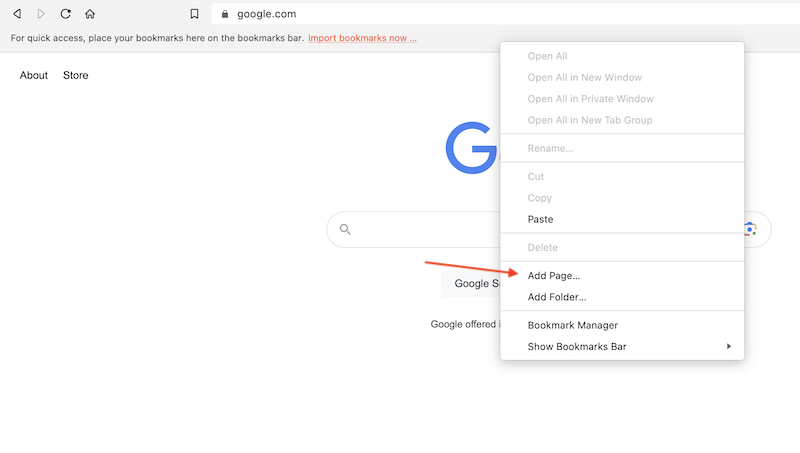Open the About link
Viewport: 800px width, 453px height.
[x=34, y=75]
